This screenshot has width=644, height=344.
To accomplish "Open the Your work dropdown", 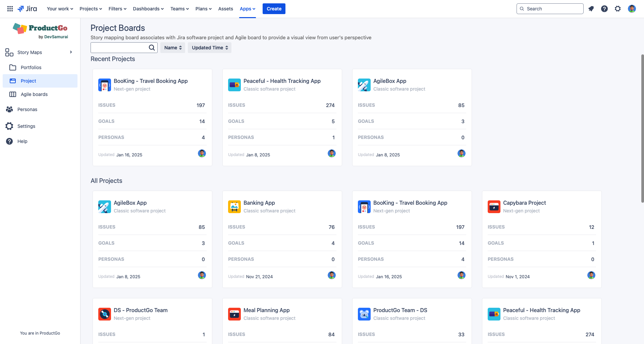I will coord(60,9).
